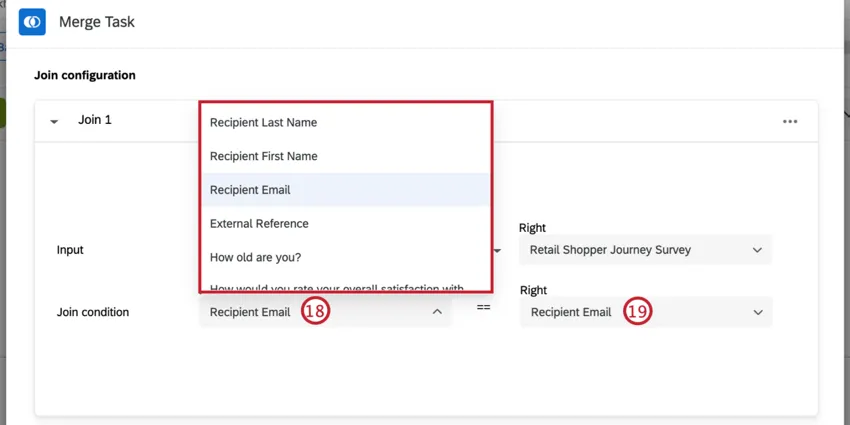Click the Merge Task logo icon

point(32,21)
